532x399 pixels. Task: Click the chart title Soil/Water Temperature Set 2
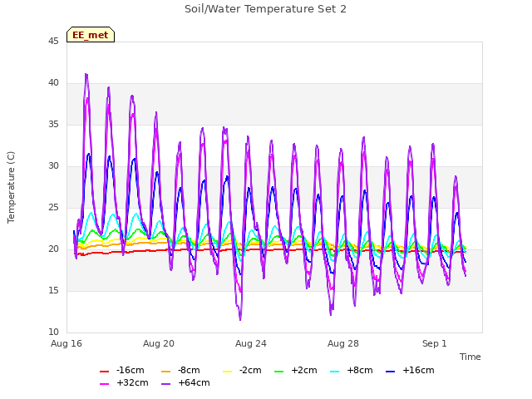pyautogui.click(x=265, y=9)
